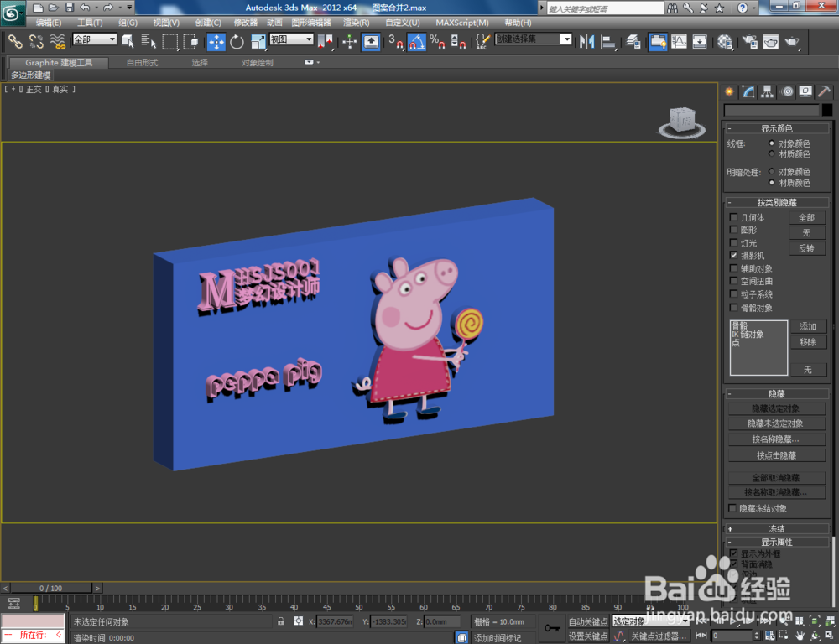This screenshot has width=839, height=644.
Task: Click the Select and Link chain icon
Action: click(x=15, y=41)
